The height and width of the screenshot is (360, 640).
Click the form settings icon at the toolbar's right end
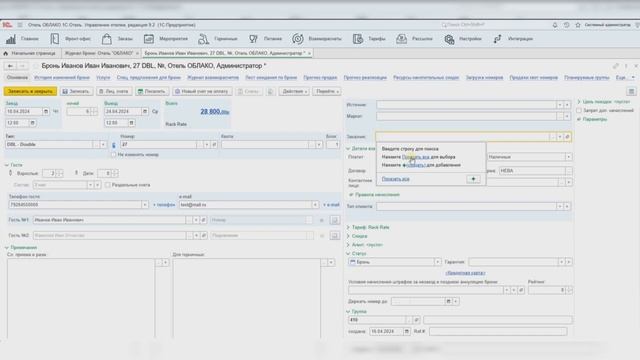click(631, 91)
